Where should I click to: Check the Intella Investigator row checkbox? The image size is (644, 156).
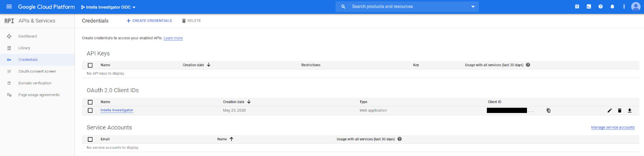90,110
